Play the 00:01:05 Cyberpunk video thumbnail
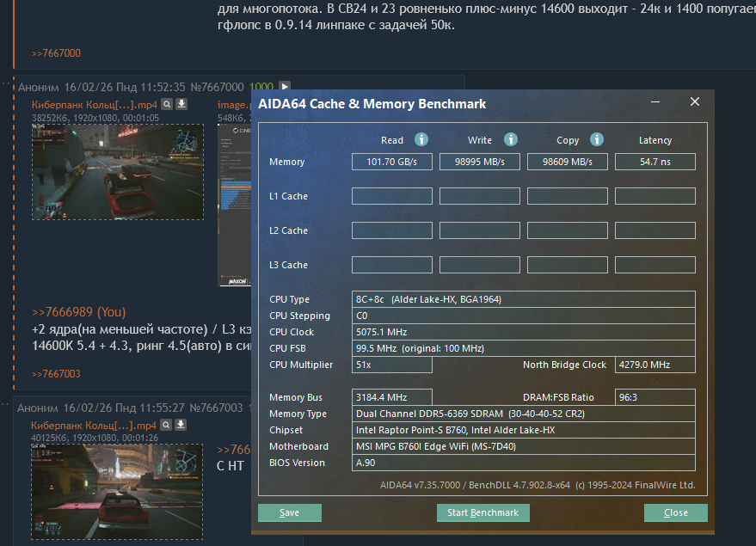The width and height of the screenshot is (756, 546). [118, 172]
